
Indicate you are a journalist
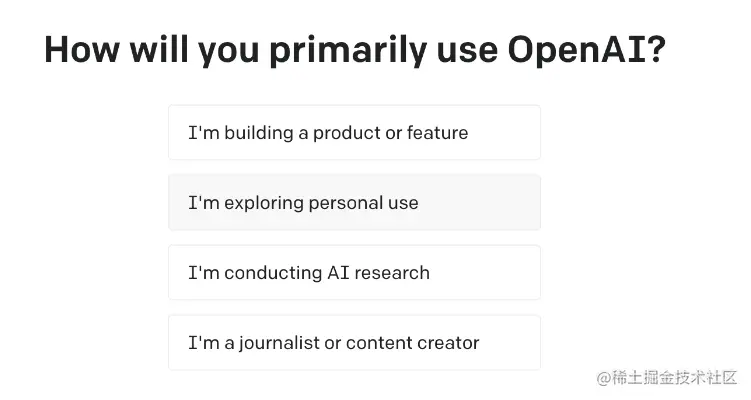354,342
